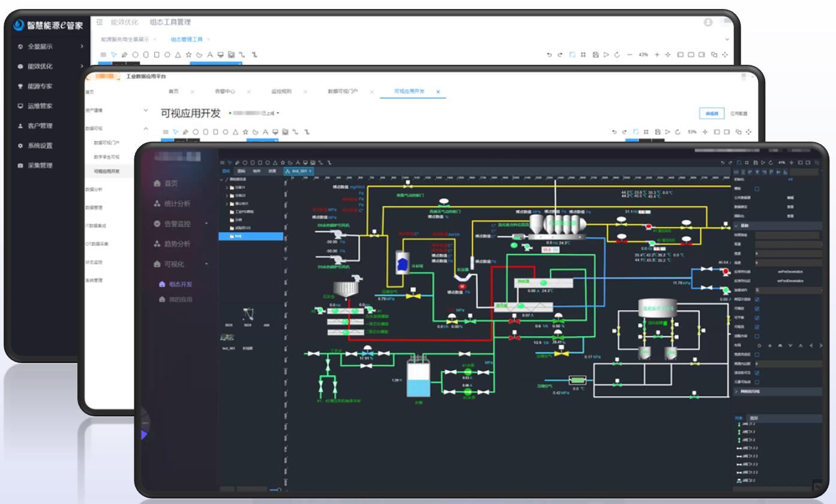Open 我的应用 in the dark sidebar
This screenshot has width=836, height=504.
coord(179,299)
